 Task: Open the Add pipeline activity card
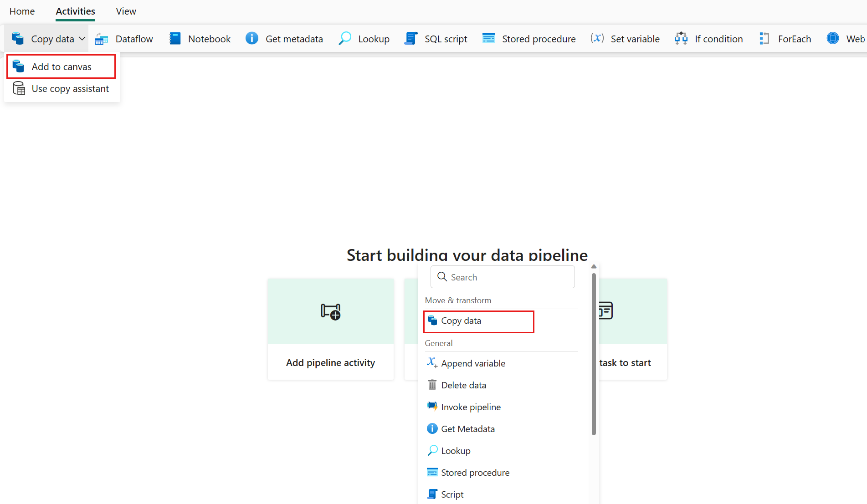pyautogui.click(x=331, y=329)
